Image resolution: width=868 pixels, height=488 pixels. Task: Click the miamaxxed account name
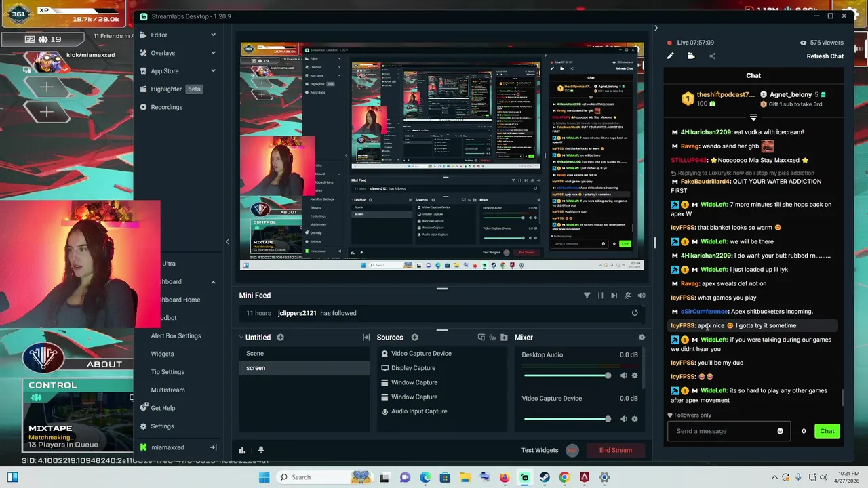(167, 447)
